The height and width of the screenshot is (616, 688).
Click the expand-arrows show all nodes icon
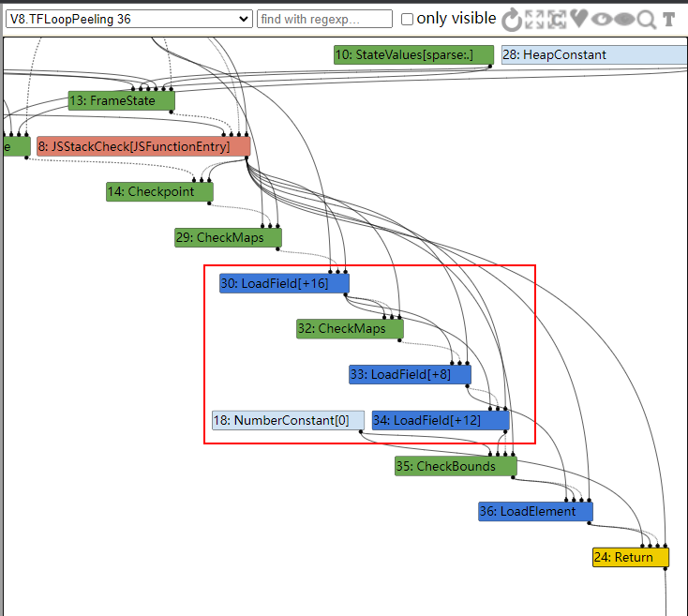[534, 20]
